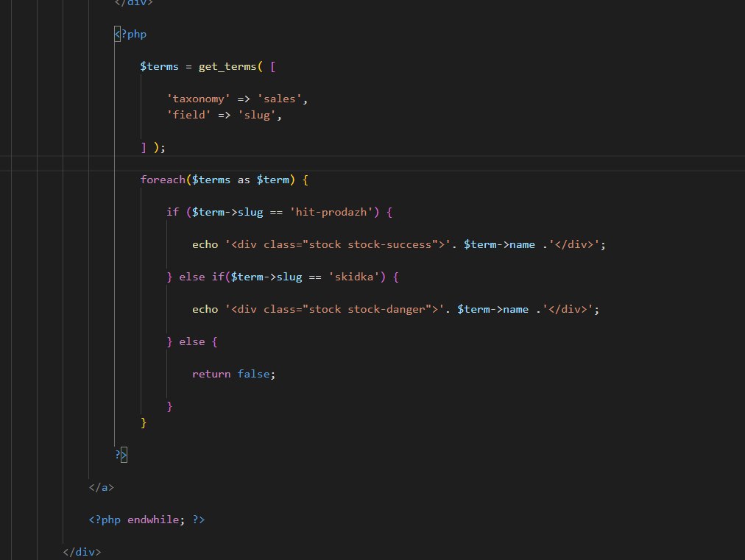Click the '</a>' closing tag
Viewport: 745px width, 560px height.
point(101,487)
